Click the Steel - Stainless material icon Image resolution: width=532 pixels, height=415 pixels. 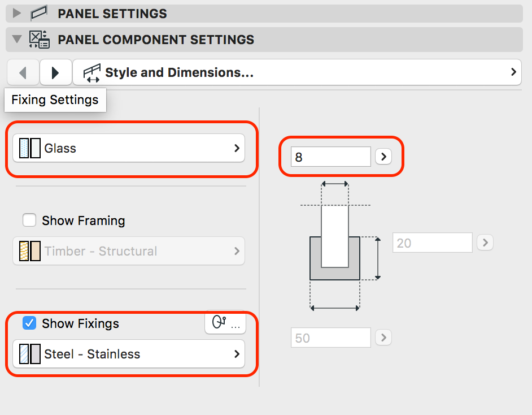[x=29, y=354]
